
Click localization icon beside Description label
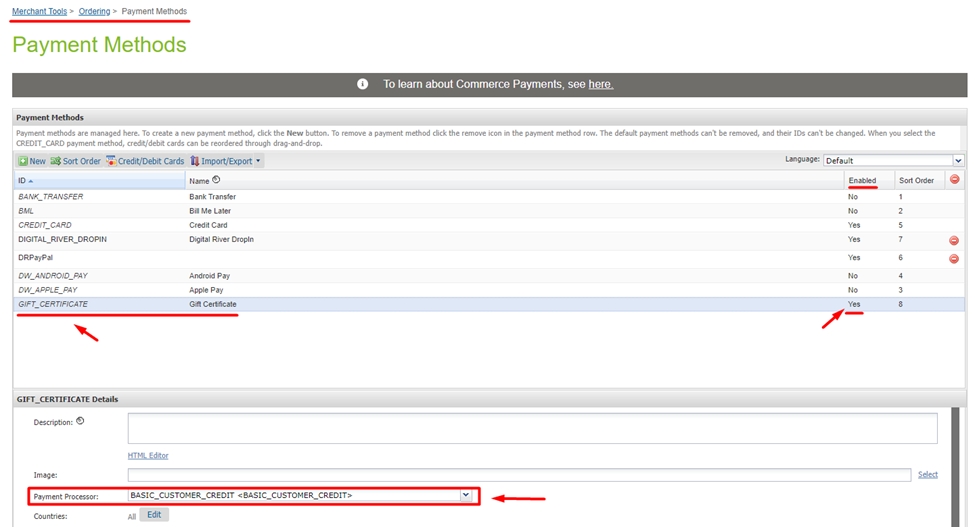[x=80, y=421]
